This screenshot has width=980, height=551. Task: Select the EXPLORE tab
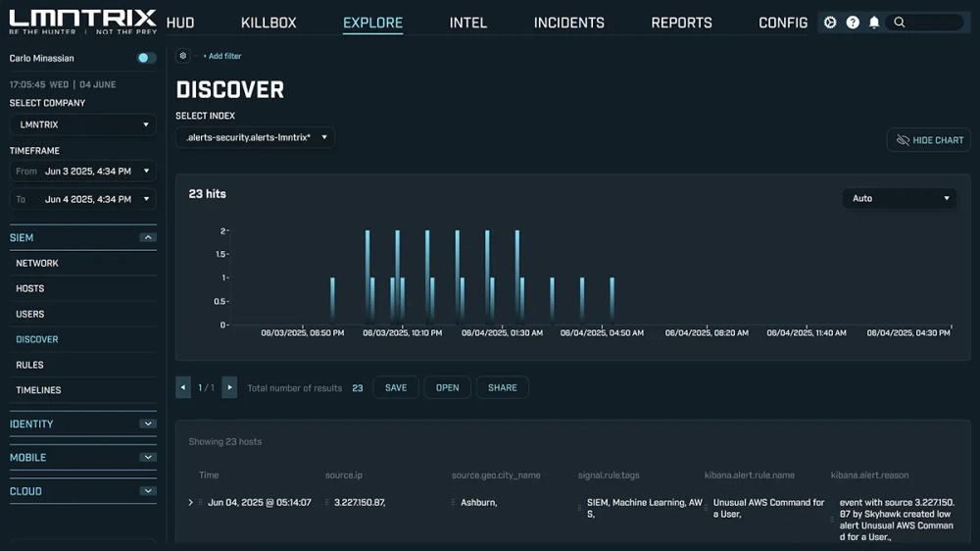[372, 24]
